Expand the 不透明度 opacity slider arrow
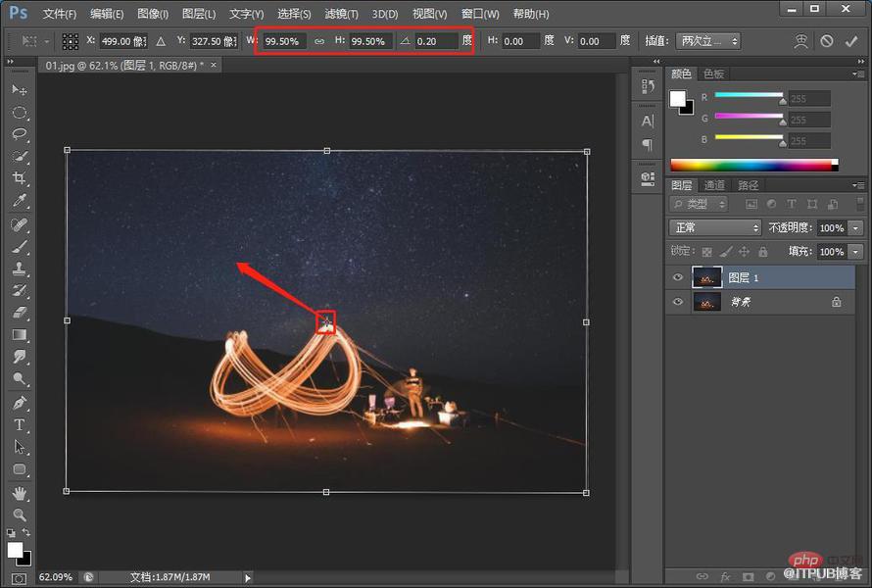872x588 pixels. point(855,227)
